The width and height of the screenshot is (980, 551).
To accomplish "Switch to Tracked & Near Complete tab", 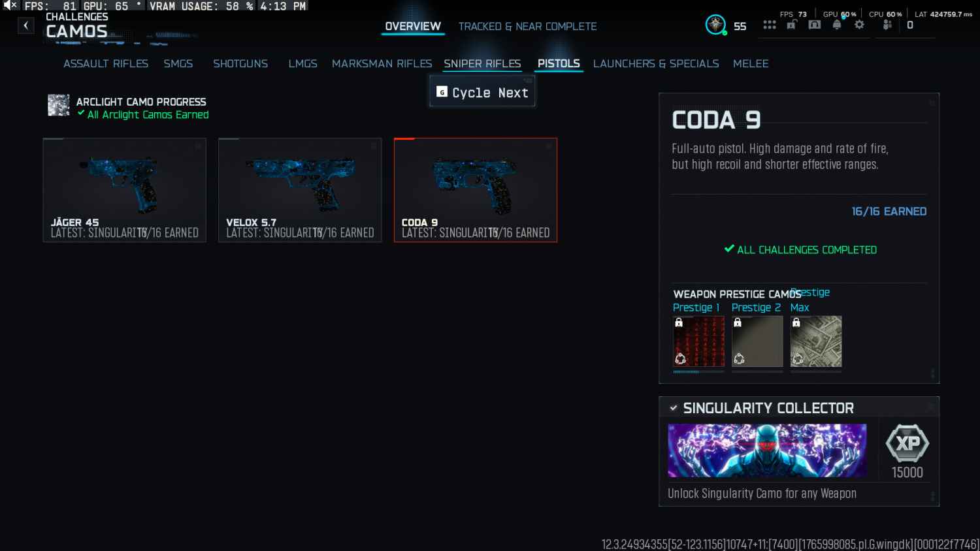I will (x=527, y=26).
